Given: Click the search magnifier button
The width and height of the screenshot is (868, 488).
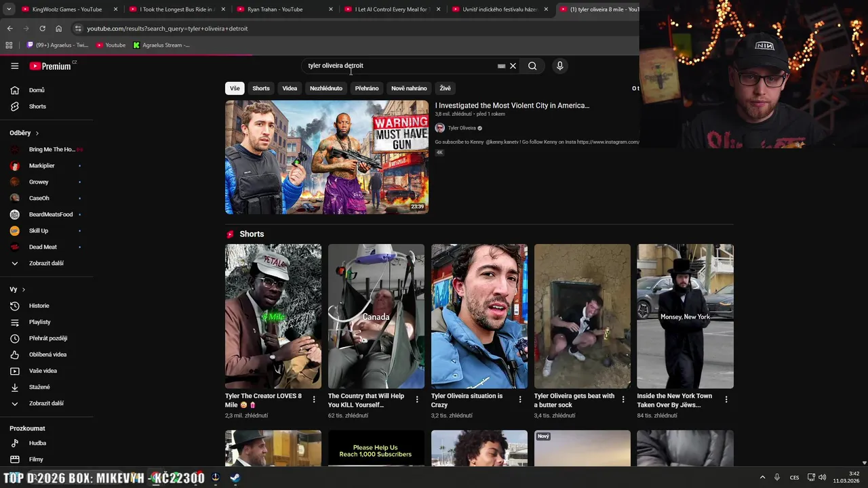Looking at the screenshot, I should pos(532,66).
